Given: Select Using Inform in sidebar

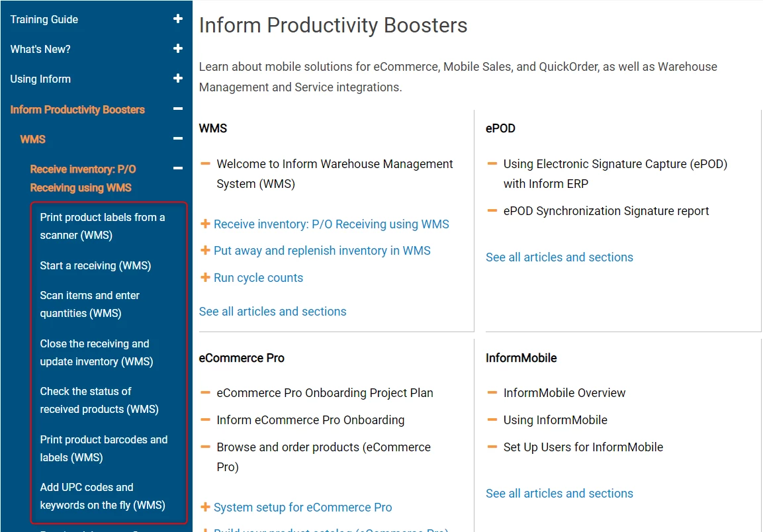Looking at the screenshot, I should (40, 79).
